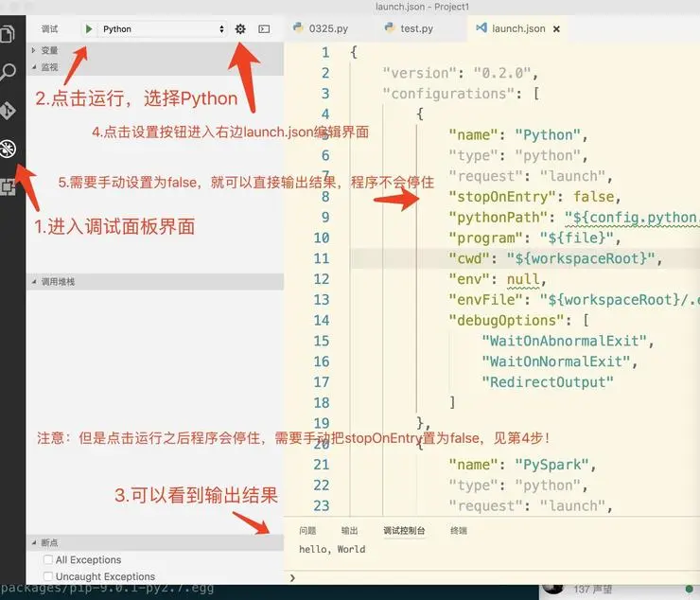Open the Extensions icon in activity bar
700x600 pixels.
pos(8,186)
